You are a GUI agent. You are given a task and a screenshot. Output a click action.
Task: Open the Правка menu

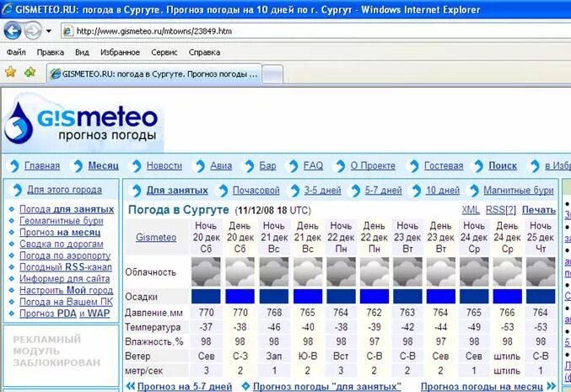51,52
